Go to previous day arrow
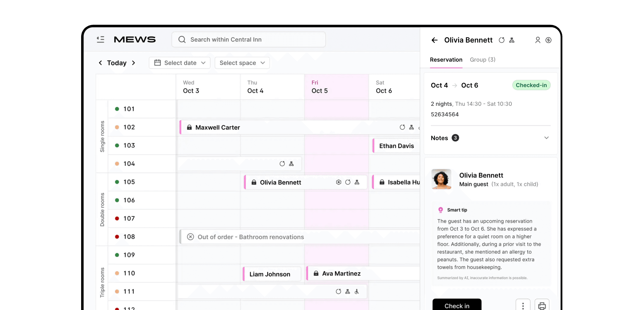Screen dimensions: 644x310 coord(100,63)
